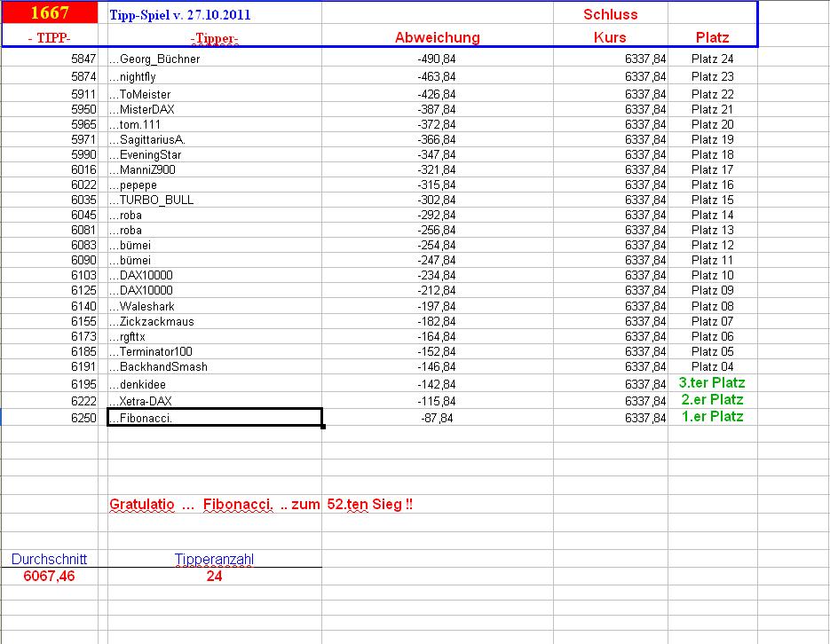The image size is (830, 644).
Task: Select the '...Waleshark' cell
Action: click(x=215, y=306)
